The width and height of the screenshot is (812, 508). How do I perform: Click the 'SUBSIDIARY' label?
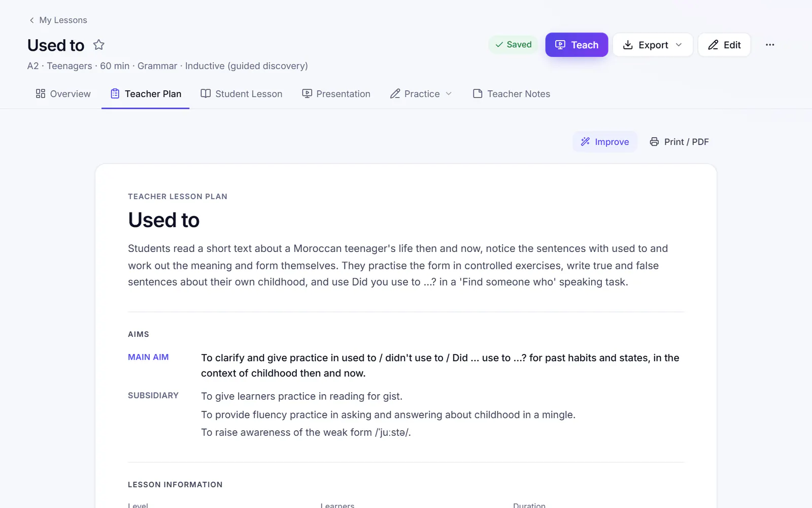click(x=153, y=395)
